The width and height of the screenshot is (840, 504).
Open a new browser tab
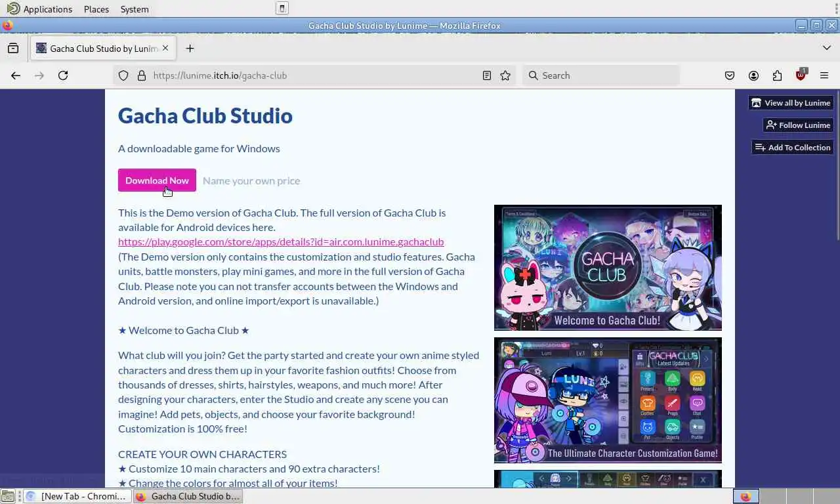pos(190,48)
